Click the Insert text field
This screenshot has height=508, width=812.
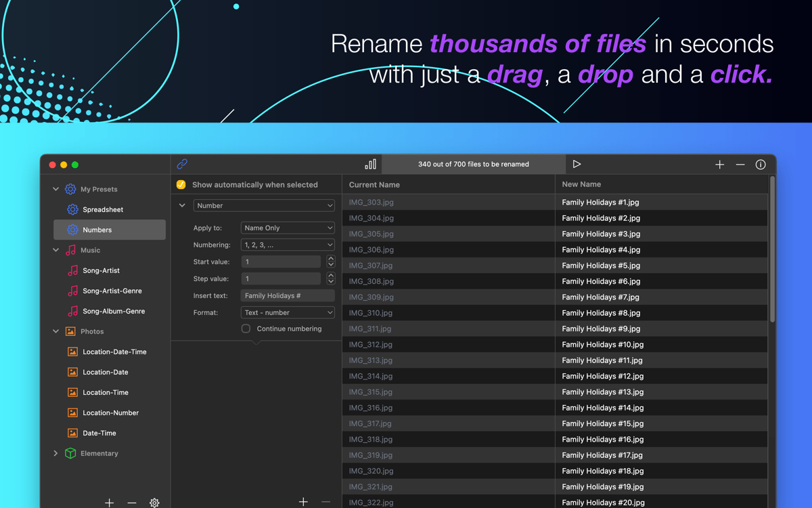click(288, 296)
